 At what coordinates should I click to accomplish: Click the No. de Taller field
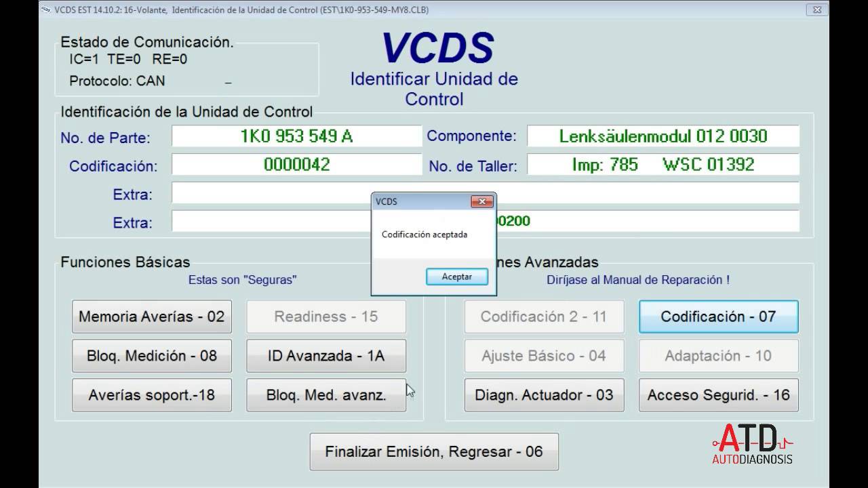coord(663,165)
